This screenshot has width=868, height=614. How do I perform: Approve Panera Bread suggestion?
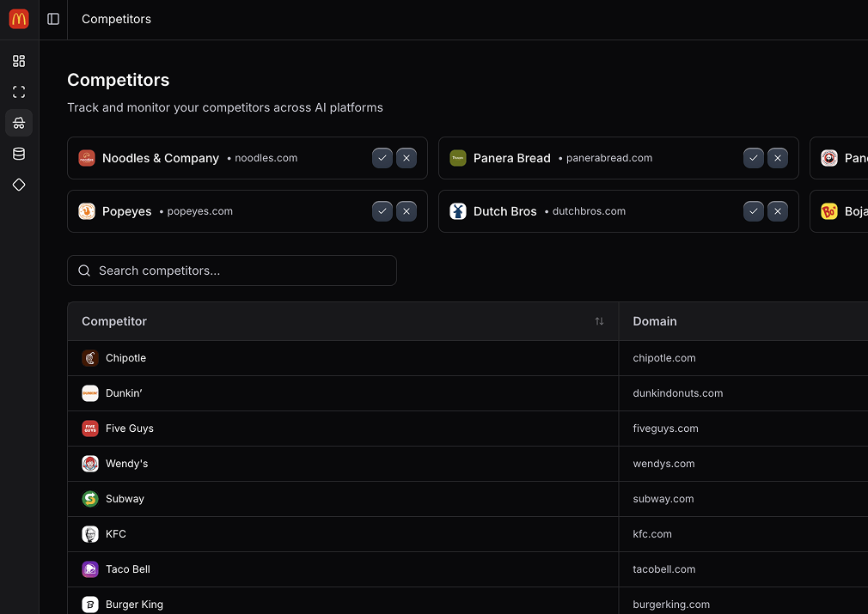754,158
